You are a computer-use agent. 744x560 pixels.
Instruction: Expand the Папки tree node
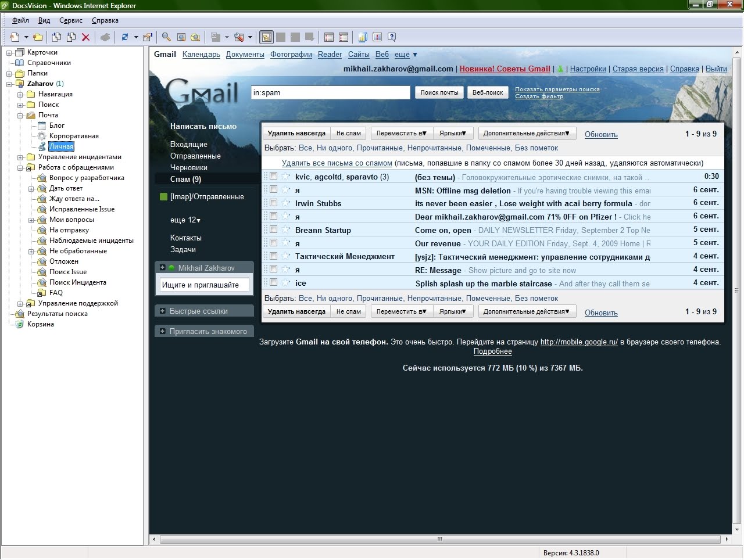click(9, 74)
